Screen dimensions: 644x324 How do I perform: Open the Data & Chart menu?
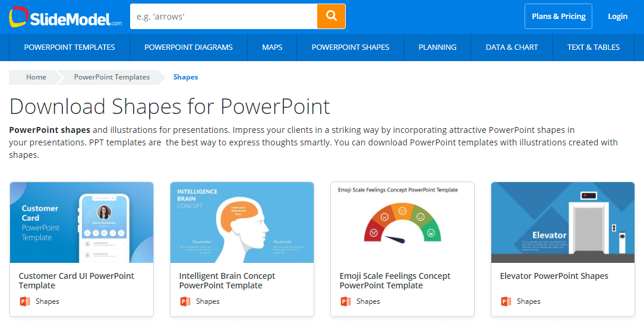pos(512,47)
